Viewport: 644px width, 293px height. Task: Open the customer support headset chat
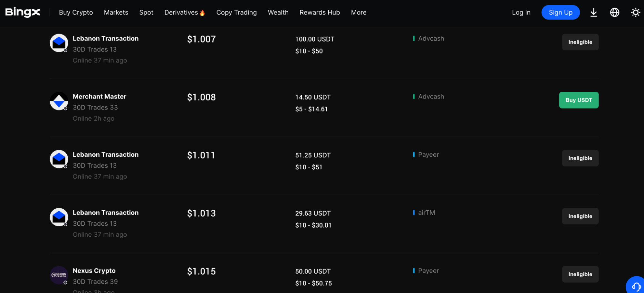click(636, 286)
